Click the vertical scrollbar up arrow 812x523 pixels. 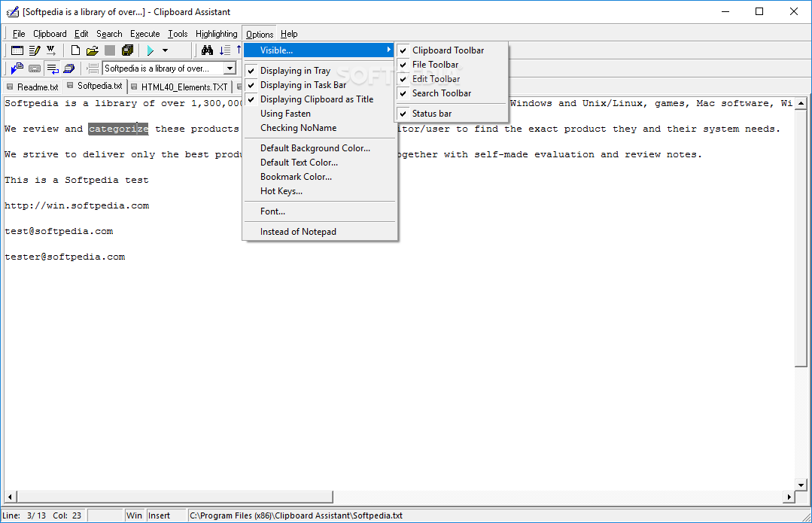pyautogui.click(x=801, y=103)
